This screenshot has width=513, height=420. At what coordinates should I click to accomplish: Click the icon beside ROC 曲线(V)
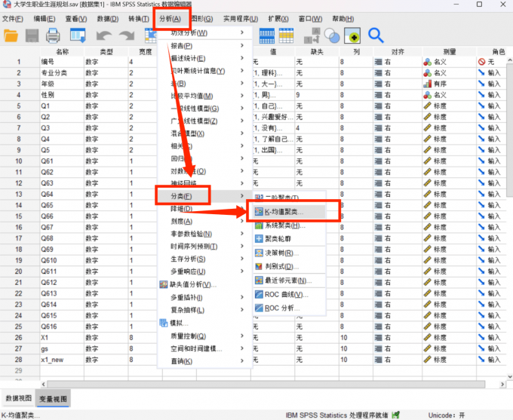(259, 294)
